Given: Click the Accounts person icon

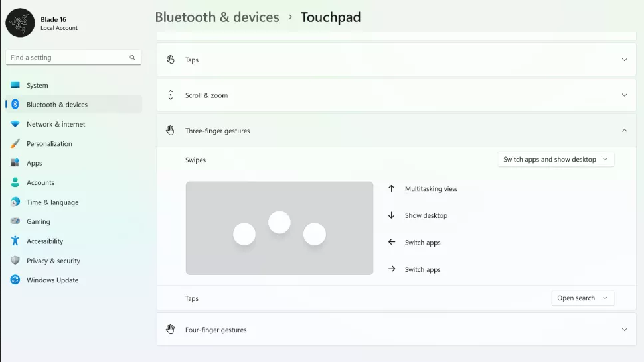Looking at the screenshot, I should click(15, 182).
